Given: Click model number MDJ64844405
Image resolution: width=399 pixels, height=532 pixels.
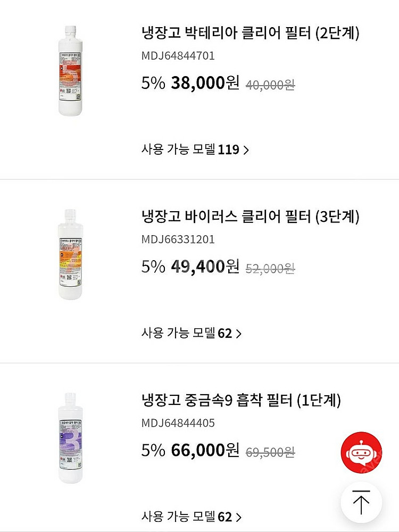Looking at the screenshot, I should click(178, 423).
